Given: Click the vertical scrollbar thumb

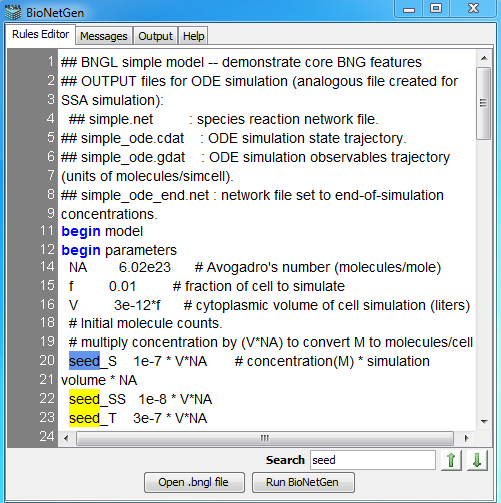Looking at the screenshot, I should (x=484, y=103).
